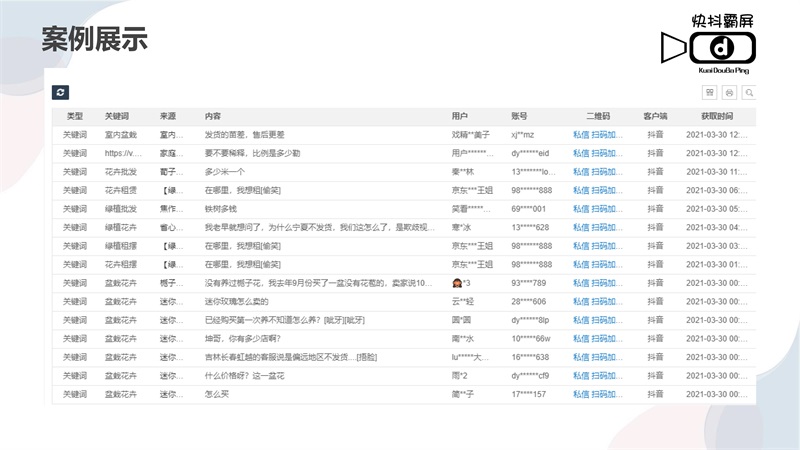Click the https://v... keyword cell
Screen dimensions: 800x450
tap(122, 153)
